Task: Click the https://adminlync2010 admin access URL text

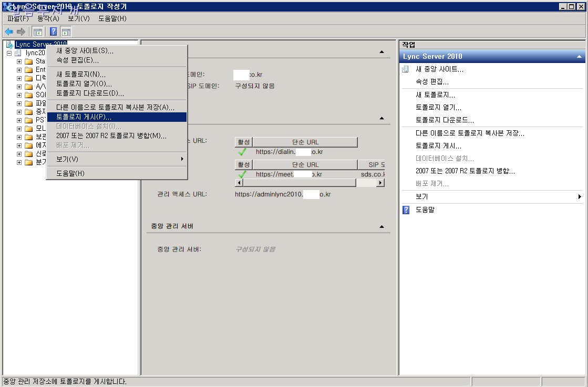Action: 283,194
